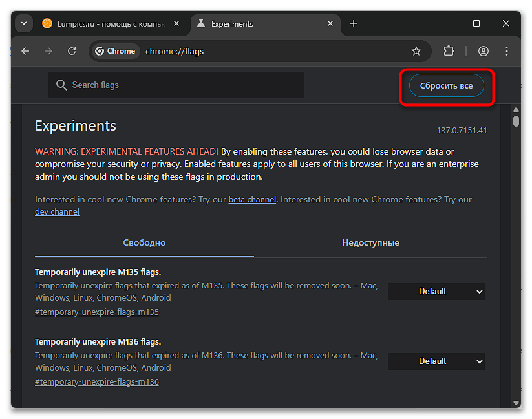Reload the page with the refresh icon

tap(72, 51)
